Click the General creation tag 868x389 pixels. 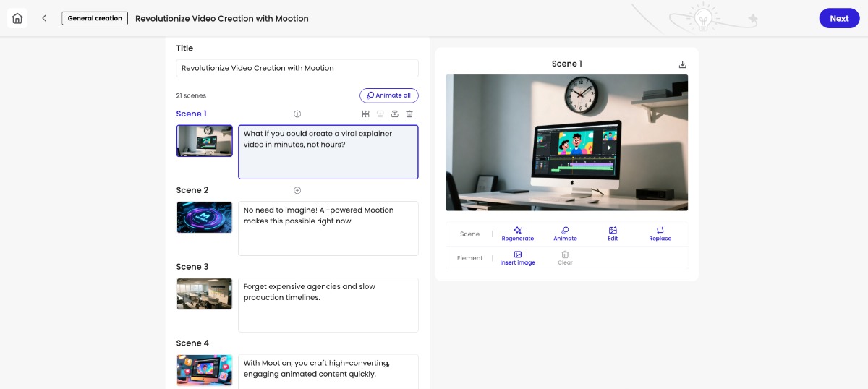coord(95,18)
